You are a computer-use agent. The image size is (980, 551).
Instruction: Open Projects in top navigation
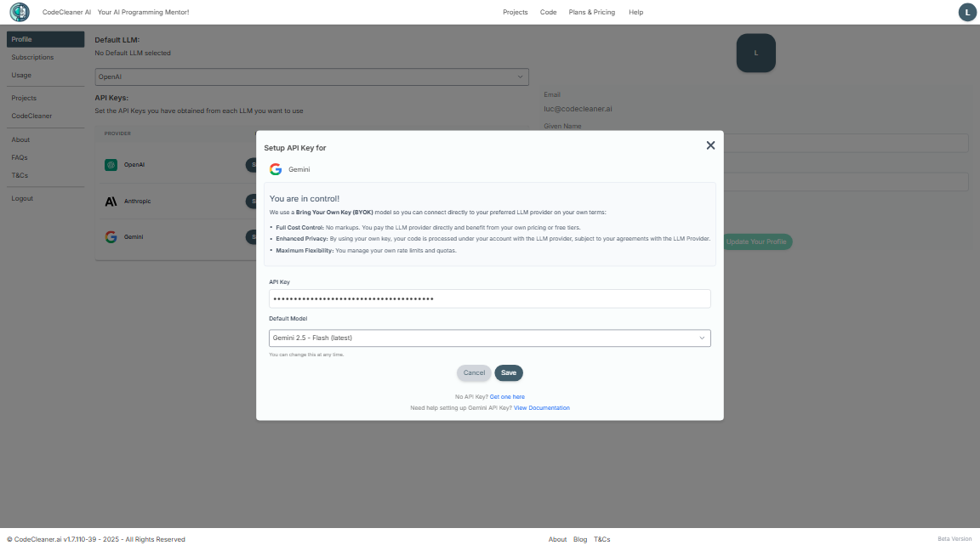515,12
